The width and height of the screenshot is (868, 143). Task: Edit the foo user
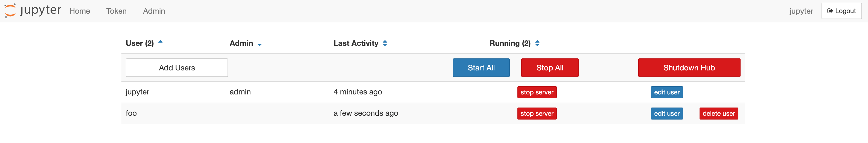pos(666,114)
